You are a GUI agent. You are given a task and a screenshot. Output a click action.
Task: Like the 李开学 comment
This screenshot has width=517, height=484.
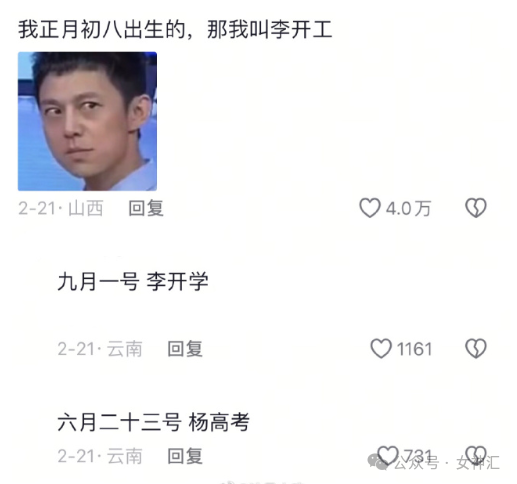tap(381, 349)
